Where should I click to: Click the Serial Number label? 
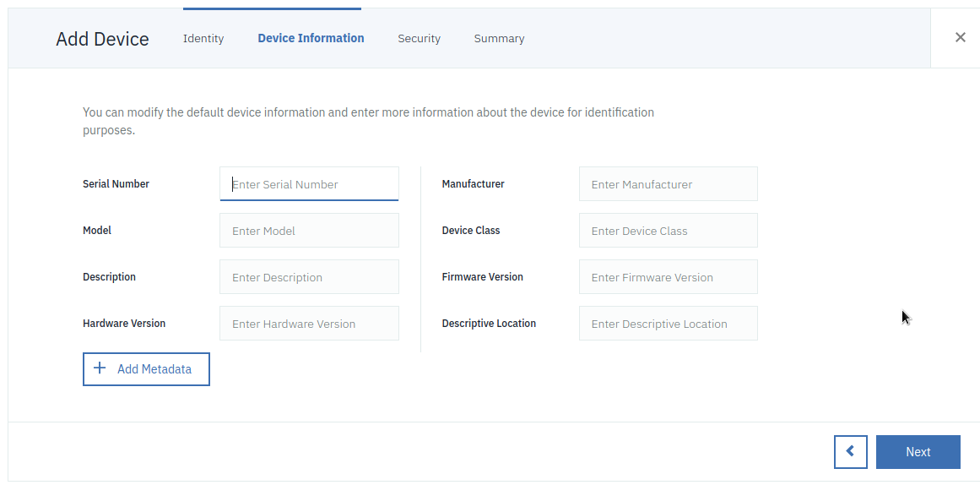coord(116,184)
